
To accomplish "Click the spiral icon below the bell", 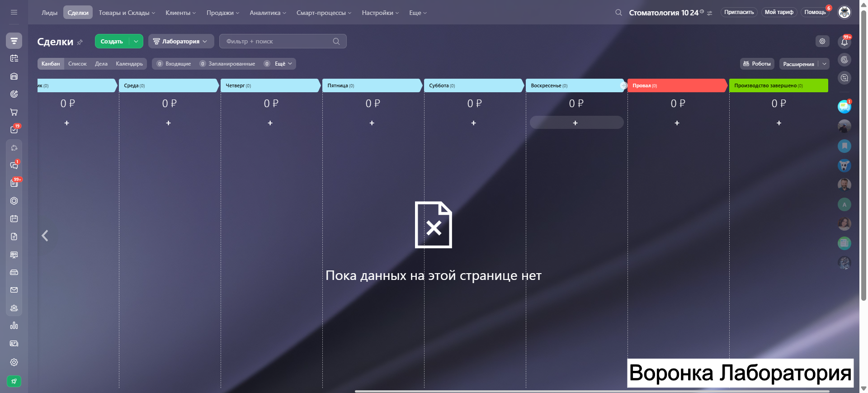I will [844, 60].
